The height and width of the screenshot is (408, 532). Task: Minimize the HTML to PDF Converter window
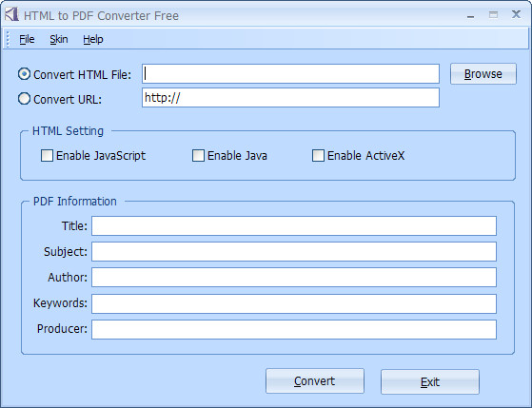(470, 16)
